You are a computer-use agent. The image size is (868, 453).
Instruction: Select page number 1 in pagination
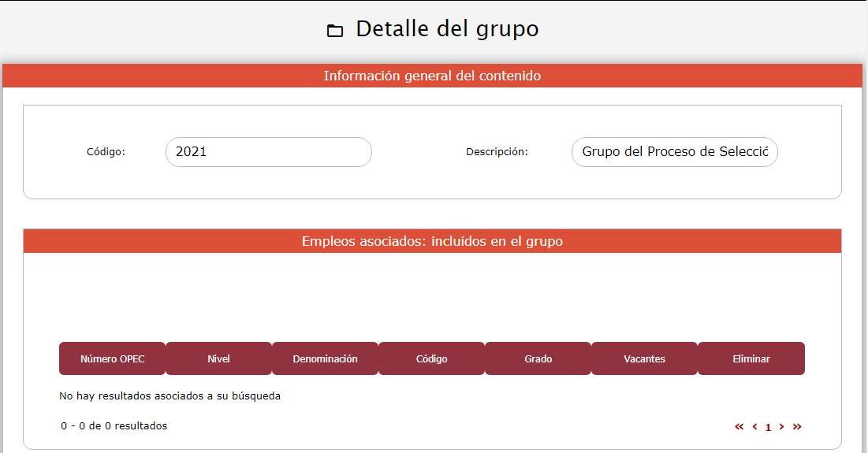(x=768, y=428)
